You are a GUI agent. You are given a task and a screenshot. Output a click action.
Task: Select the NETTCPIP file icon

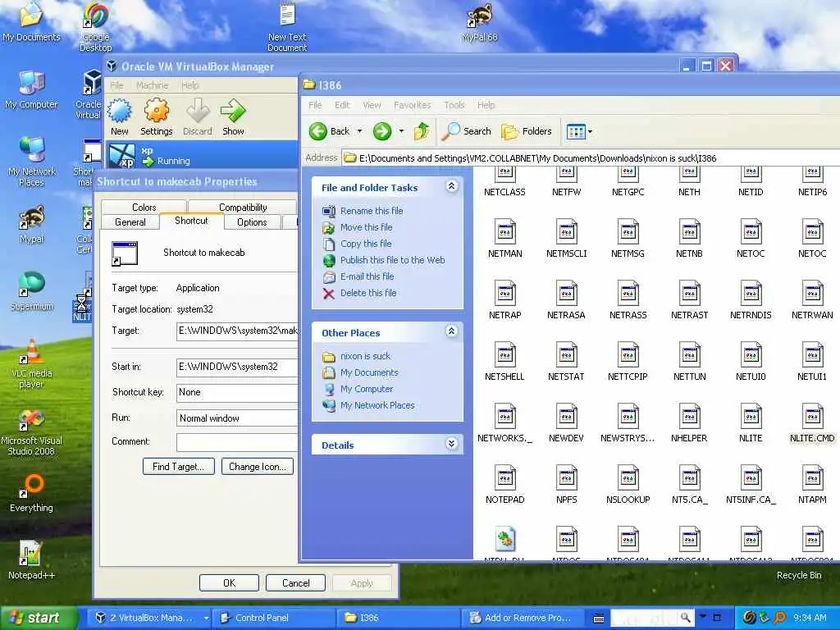click(x=628, y=361)
